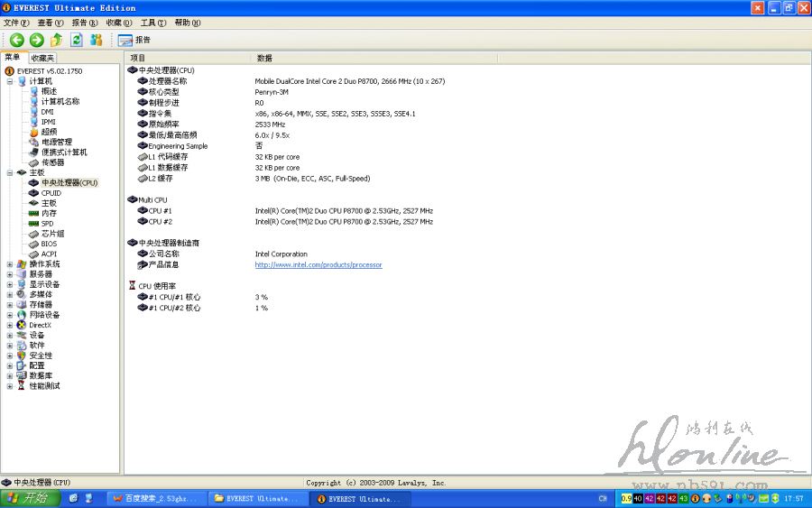Screen dimensions: 812x508
Task: Switch to the 菜单 tab
Action: 13,58
